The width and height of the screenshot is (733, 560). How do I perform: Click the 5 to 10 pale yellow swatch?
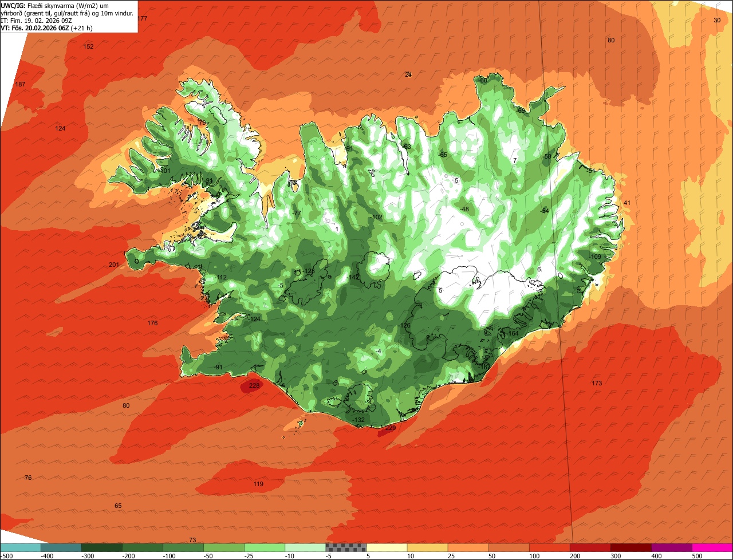pos(387,547)
